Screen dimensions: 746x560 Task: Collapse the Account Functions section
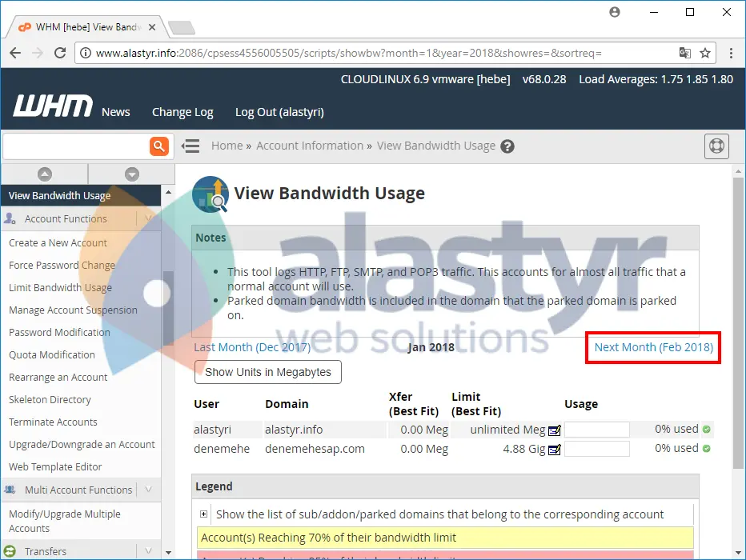[x=148, y=218]
